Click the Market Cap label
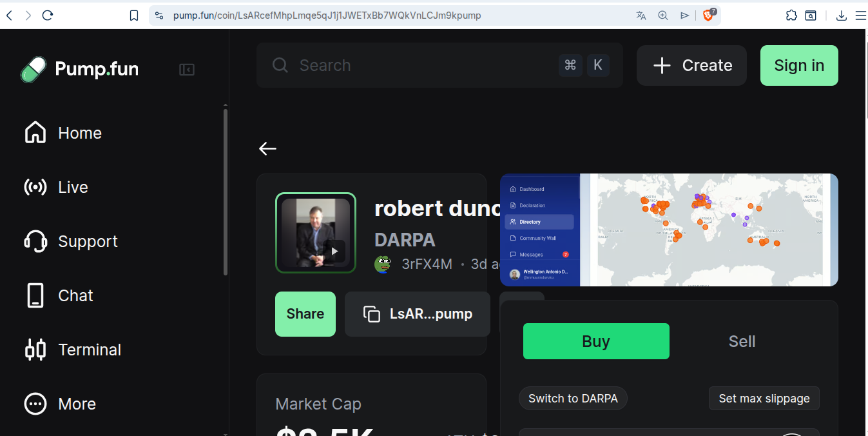 pos(318,404)
